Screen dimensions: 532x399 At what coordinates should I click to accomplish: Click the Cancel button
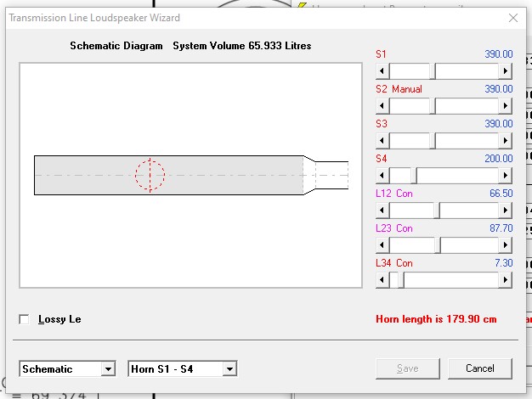(x=480, y=368)
